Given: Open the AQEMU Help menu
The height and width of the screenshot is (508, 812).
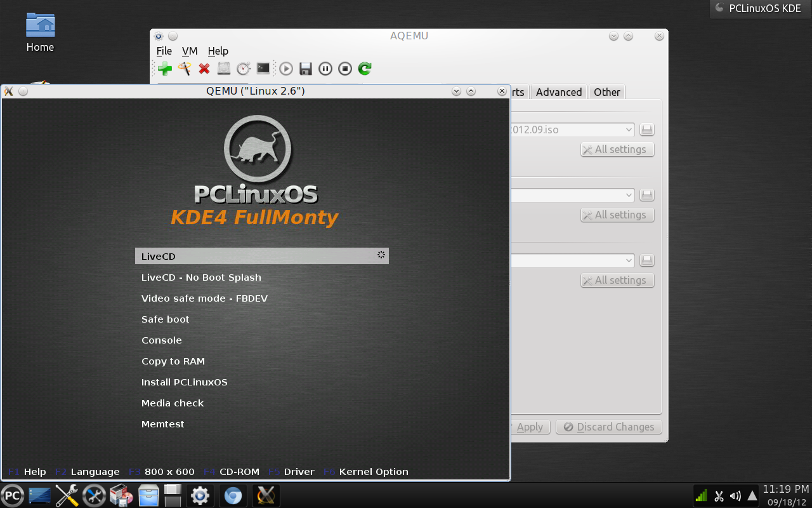Looking at the screenshot, I should (218, 51).
